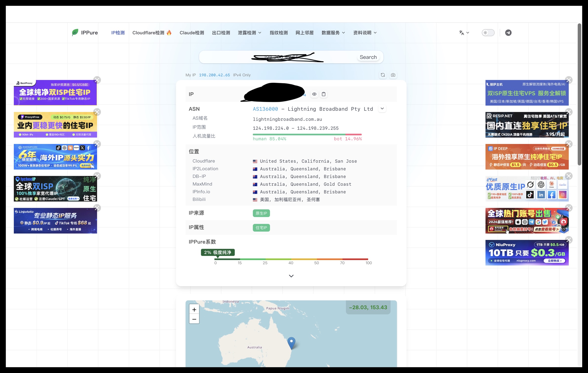This screenshot has height=373, width=588.
Task: Expand the ASN details chevron
Action: [x=382, y=109]
